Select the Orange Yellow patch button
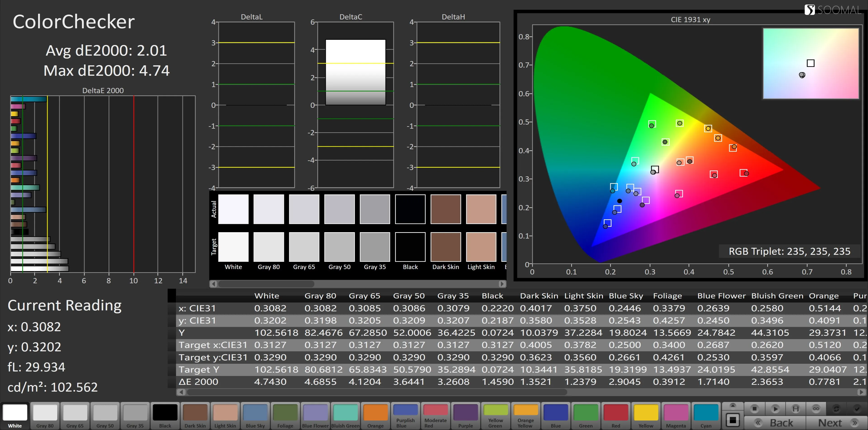 [x=526, y=416]
